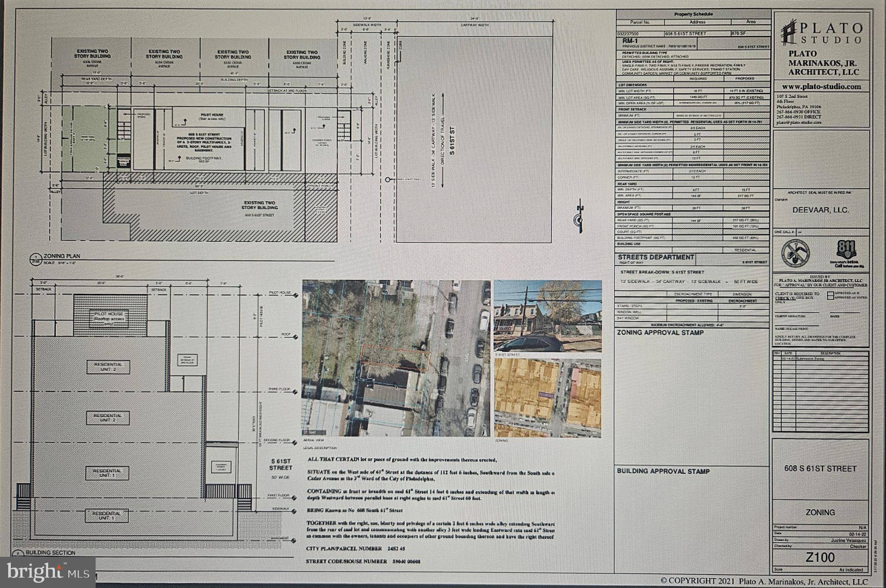This screenshot has height=588, width=886.
Task: Click the 'Address' column header
Action: [697, 22]
